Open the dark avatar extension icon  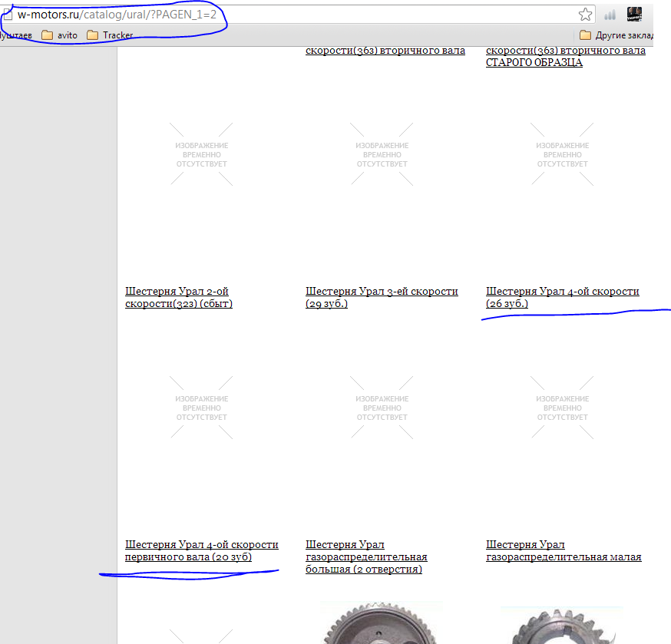(634, 14)
